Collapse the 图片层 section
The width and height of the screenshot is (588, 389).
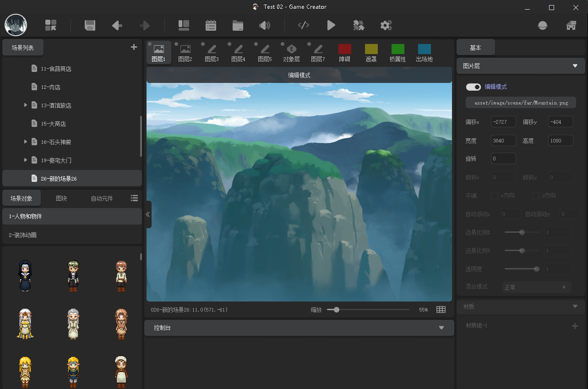point(575,66)
